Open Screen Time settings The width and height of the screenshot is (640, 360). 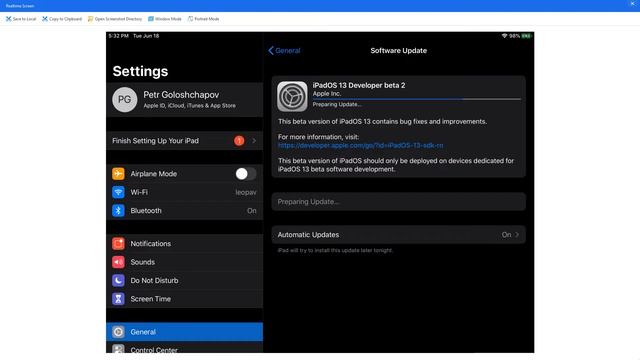tap(184, 299)
